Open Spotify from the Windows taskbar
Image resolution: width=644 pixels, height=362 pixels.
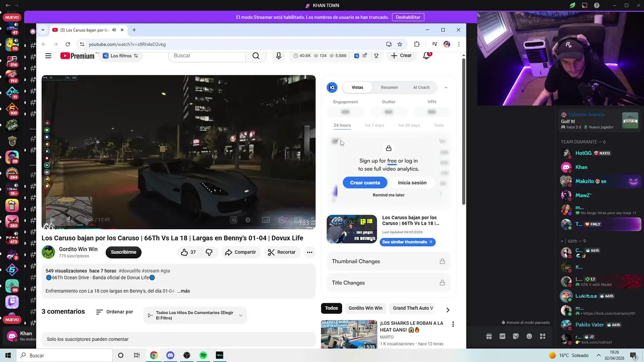[x=203, y=355]
